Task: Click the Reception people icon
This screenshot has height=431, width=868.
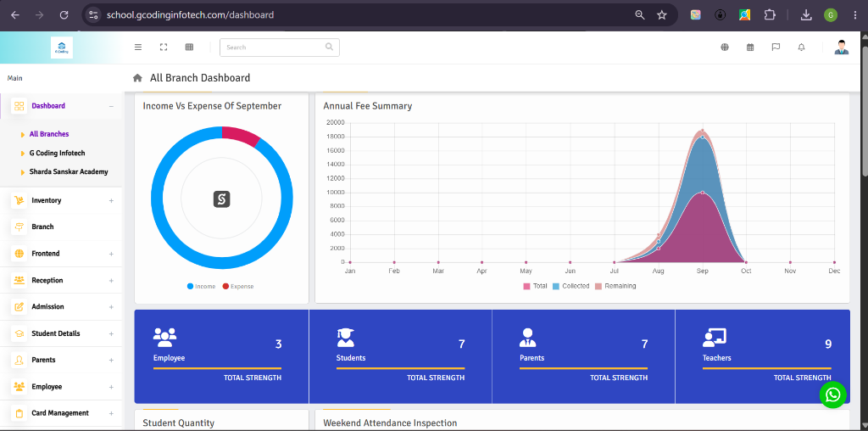Action: (19, 280)
